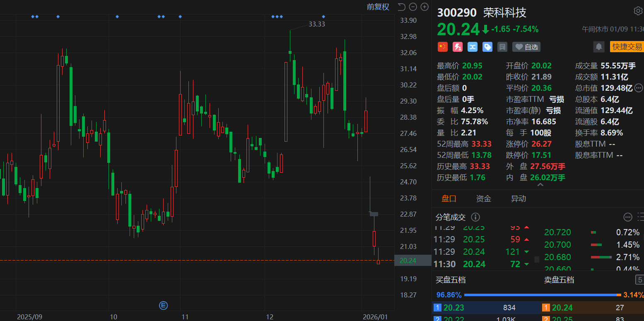Click the E earnings marker on timeline
Viewport: 644px width, 321px height.
[x=163, y=306]
